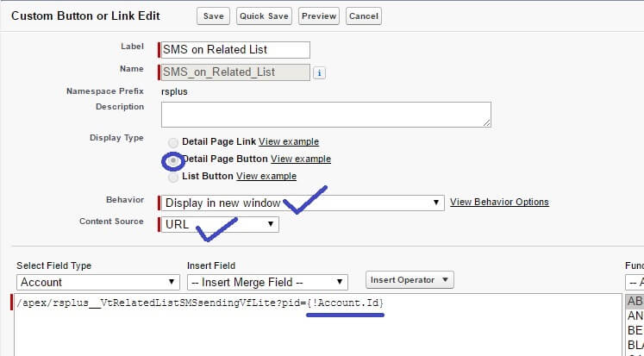Open View example link for List Button
The width and height of the screenshot is (644, 356).
click(x=266, y=177)
